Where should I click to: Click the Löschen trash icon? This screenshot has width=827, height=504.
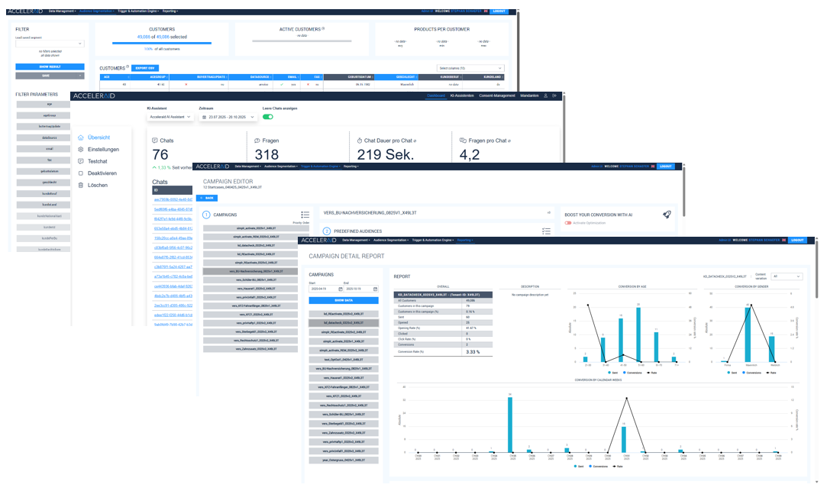tap(81, 185)
